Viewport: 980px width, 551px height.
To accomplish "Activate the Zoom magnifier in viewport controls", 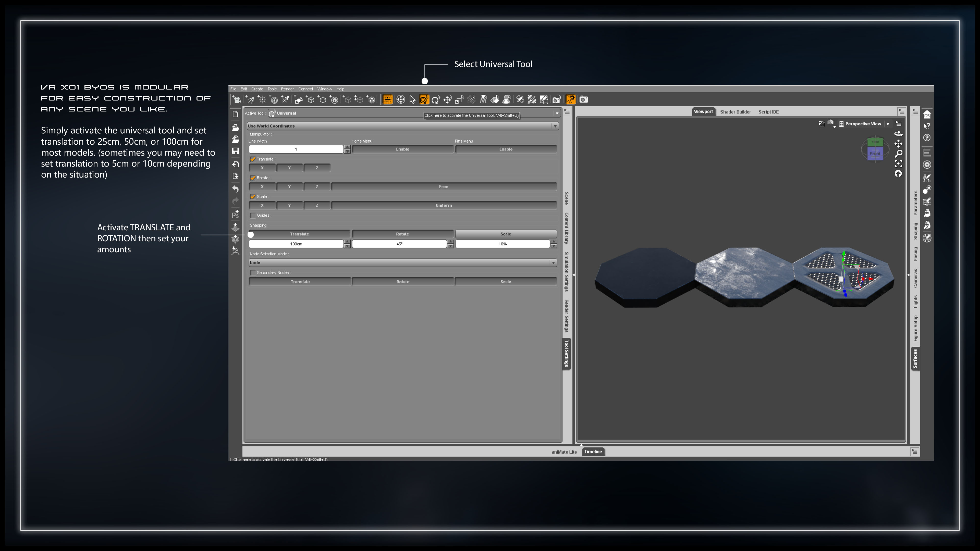I will (899, 153).
